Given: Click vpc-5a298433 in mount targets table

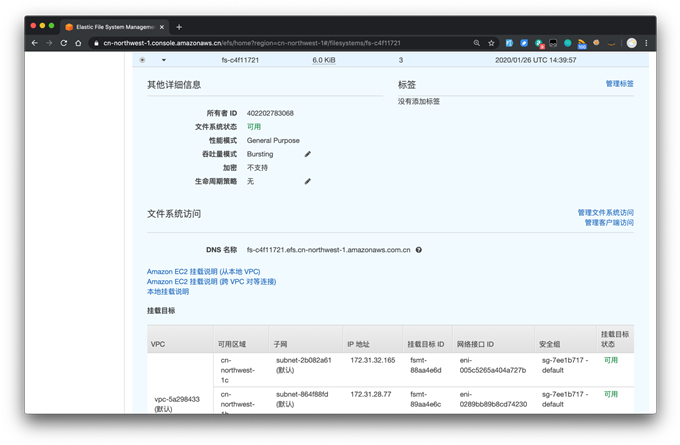Looking at the screenshot, I should coord(177,399).
